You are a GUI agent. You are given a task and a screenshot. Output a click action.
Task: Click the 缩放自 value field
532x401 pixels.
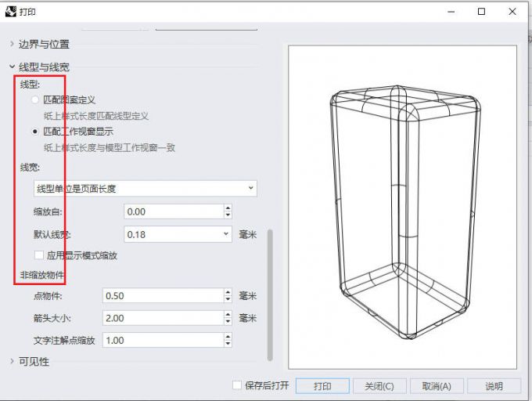(174, 211)
